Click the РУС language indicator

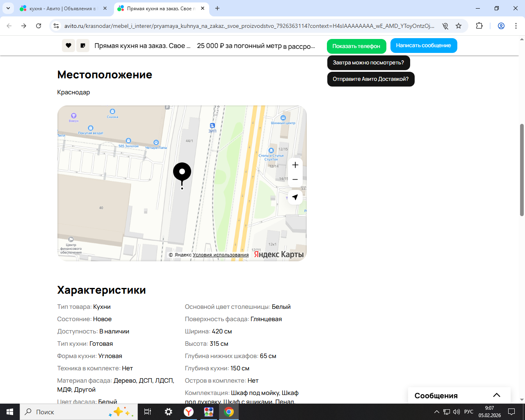pos(469,412)
